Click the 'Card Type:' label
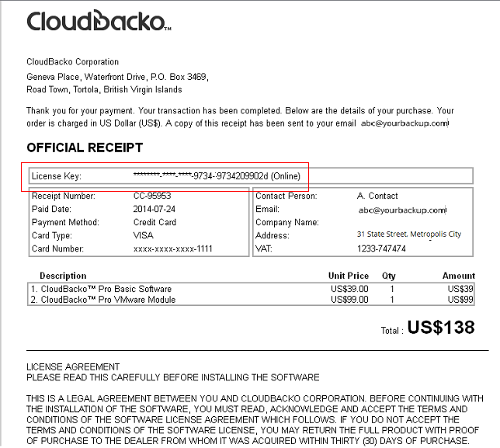500x448 pixels. click(x=52, y=235)
